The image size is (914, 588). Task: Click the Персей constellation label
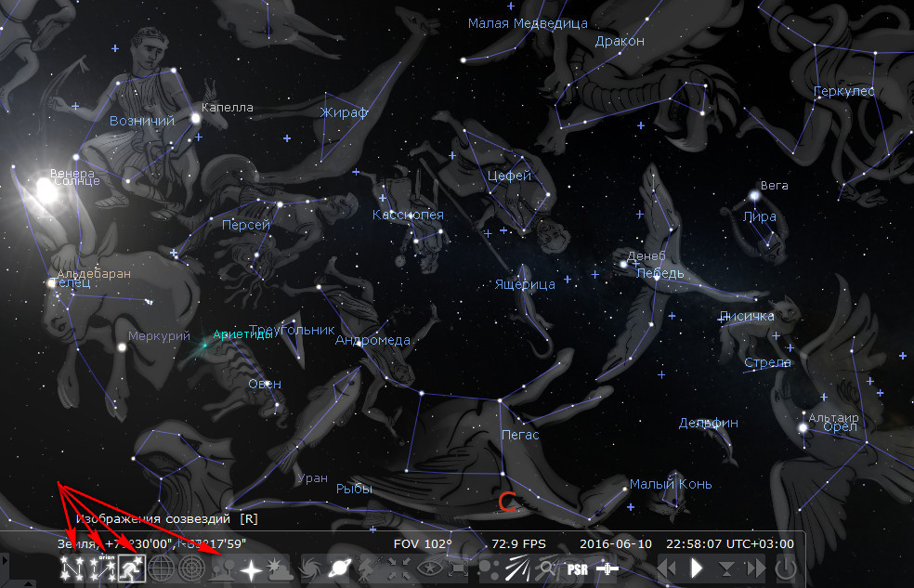pyautogui.click(x=246, y=225)
